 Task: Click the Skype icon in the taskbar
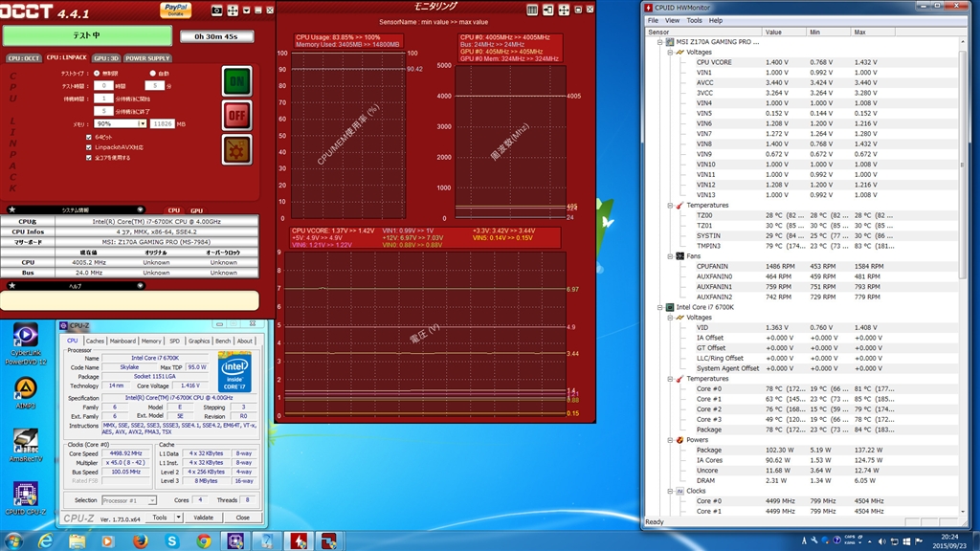[172, 540]
